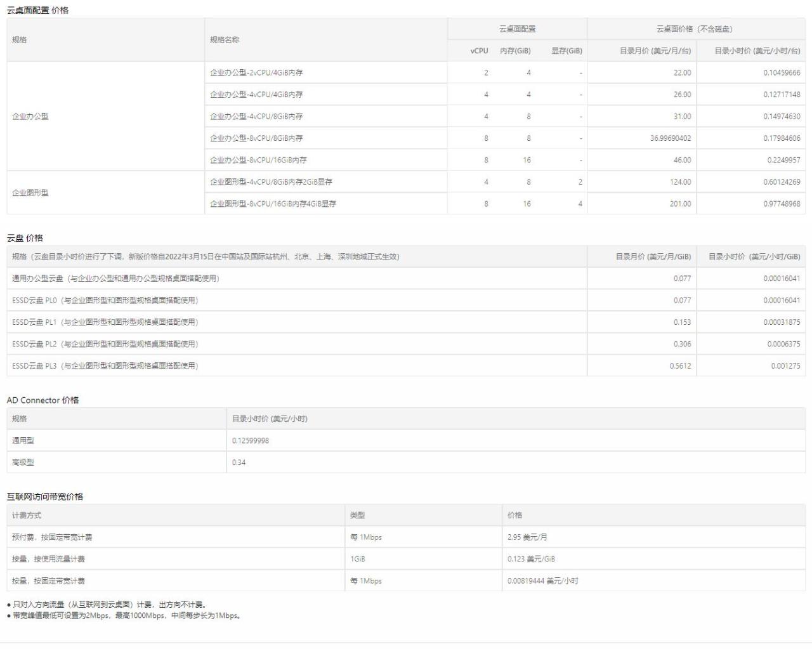Click the monthly price 201.00
The image size is (812, 649).
(x=680, y=204)
